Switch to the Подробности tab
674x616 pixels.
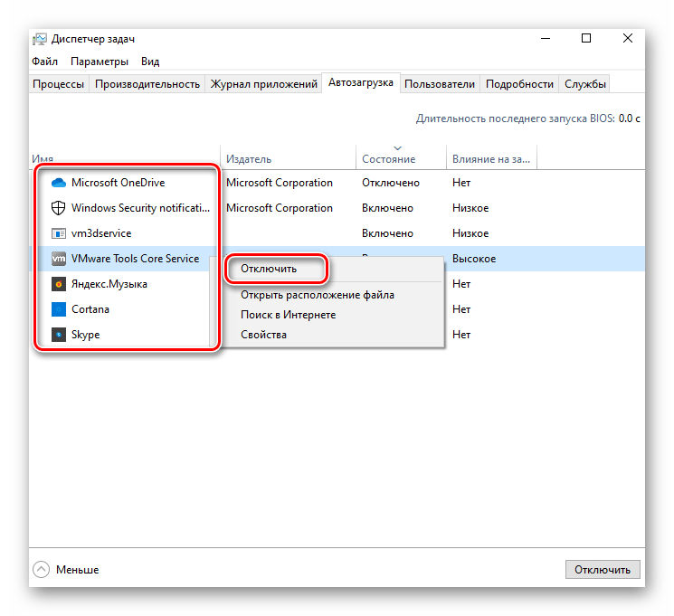519,84
